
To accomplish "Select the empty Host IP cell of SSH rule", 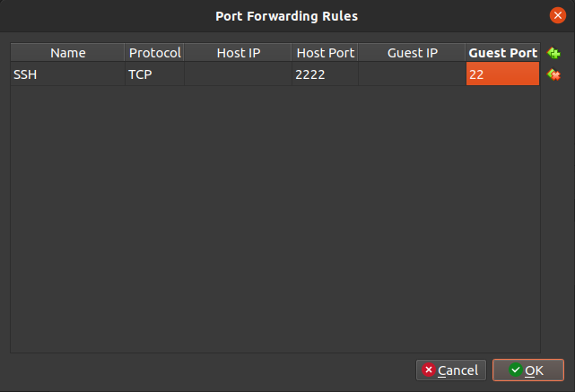I will 238,74.
